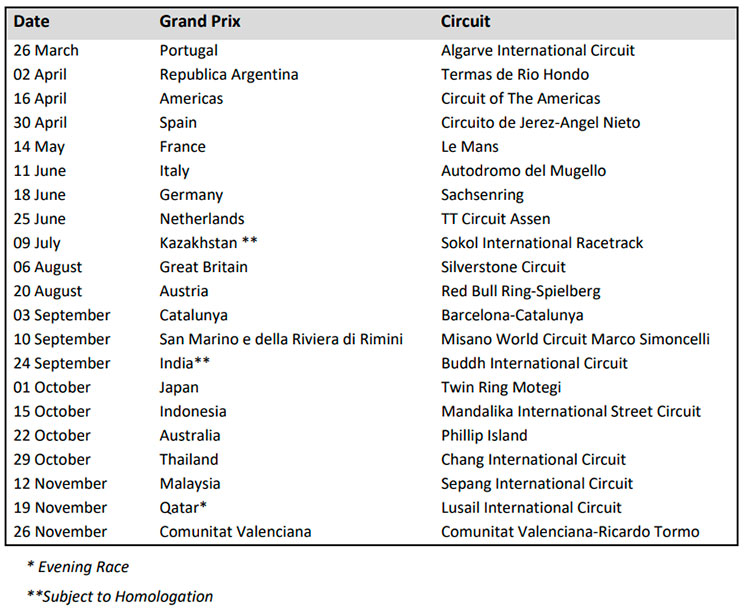The width and height of the screenshot is (745, 610).
Task: Select Algarve International Circuit text
Action: 538,51
